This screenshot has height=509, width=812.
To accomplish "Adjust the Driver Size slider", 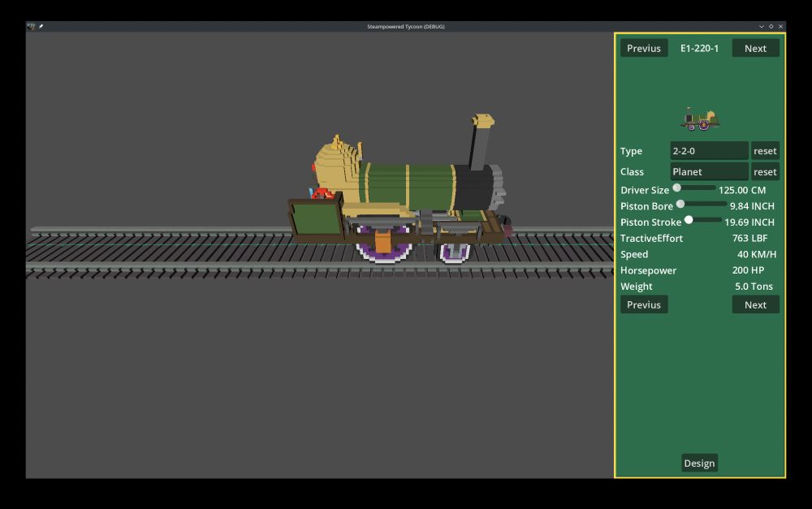I will tap(694, 188).
